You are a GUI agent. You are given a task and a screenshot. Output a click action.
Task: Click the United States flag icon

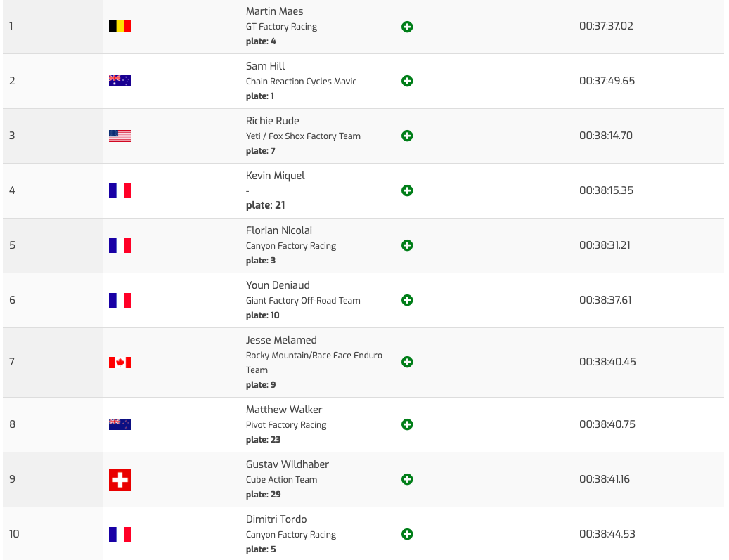120,136
